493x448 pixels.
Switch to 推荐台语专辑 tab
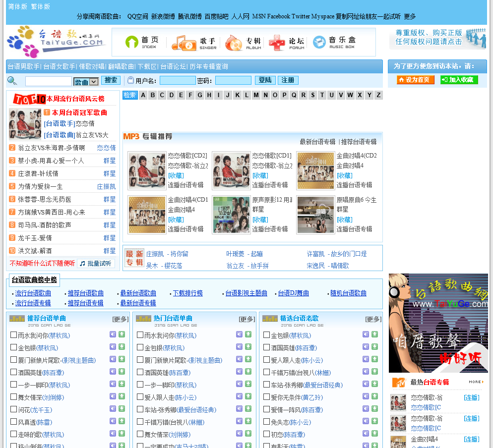[x=359, y=142]
